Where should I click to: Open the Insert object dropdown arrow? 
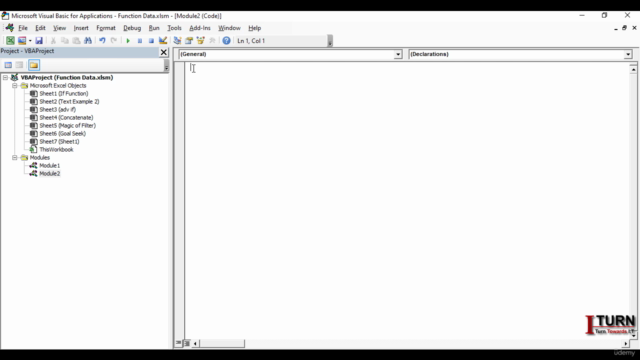tap(30, 40)
